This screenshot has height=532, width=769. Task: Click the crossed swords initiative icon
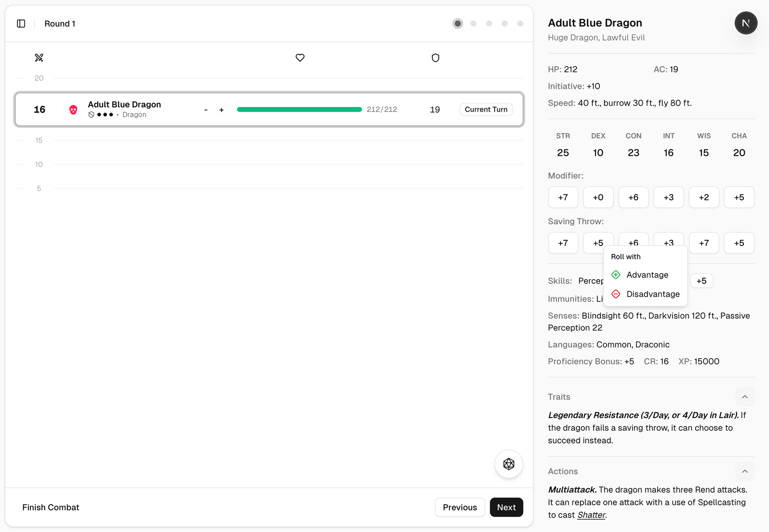pos(39,58)
